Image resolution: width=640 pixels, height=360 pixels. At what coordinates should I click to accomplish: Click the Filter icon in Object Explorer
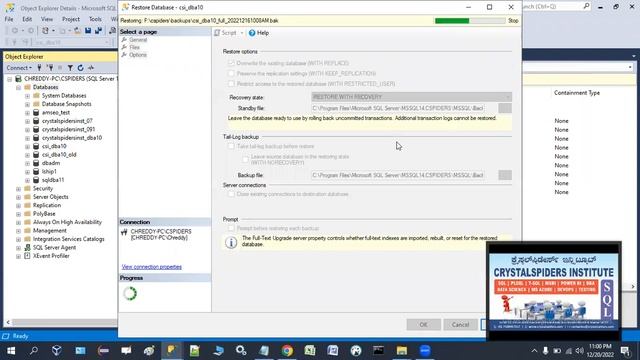tap(70, 68)
